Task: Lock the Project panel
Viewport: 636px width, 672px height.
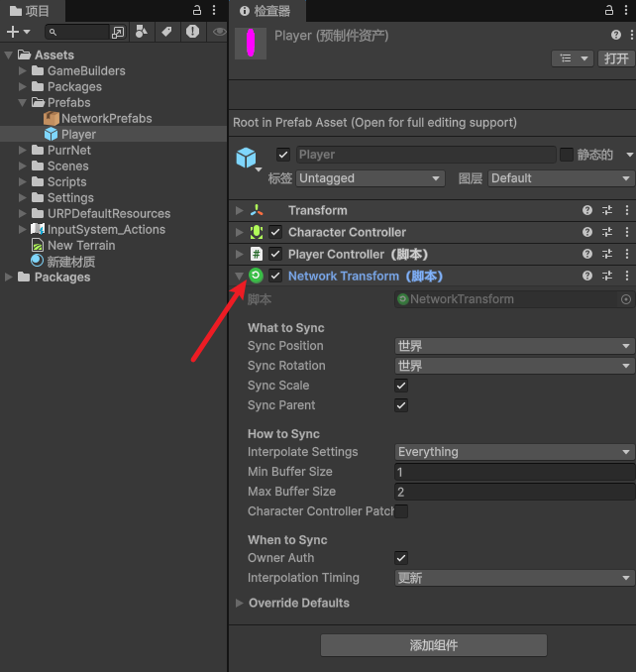Action: 197,10
